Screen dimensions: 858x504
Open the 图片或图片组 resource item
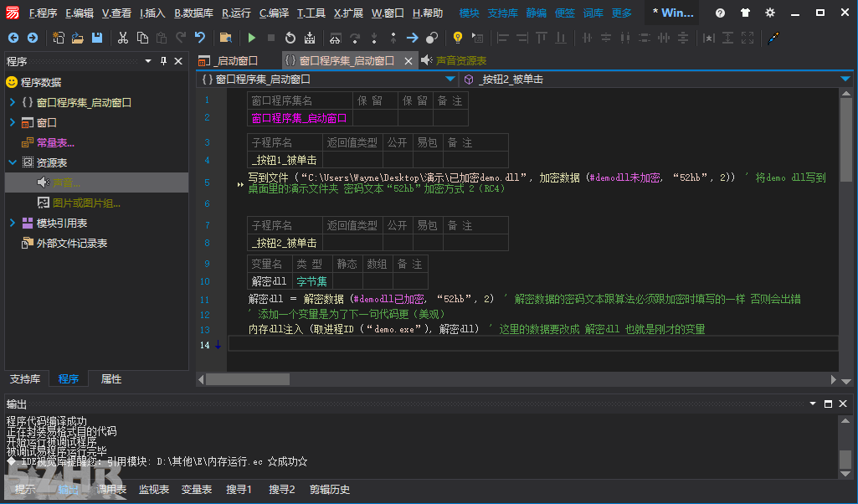79,203
